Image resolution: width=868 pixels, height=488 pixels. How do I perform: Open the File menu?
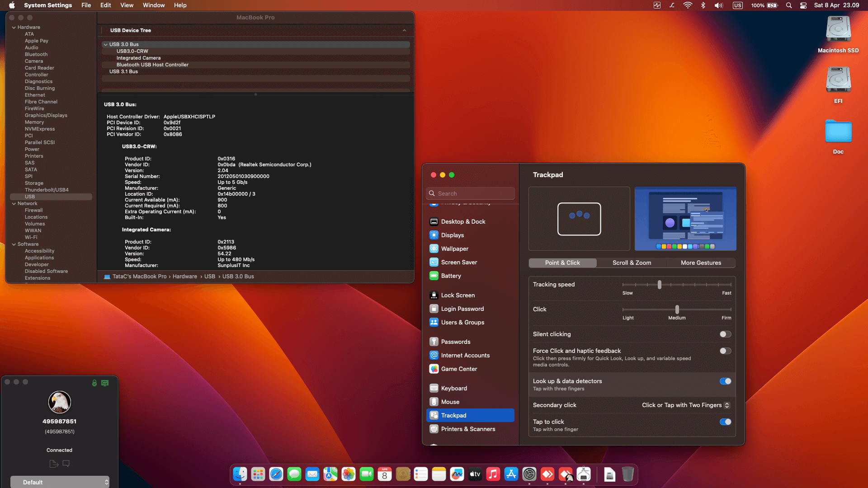coord(86,5)
